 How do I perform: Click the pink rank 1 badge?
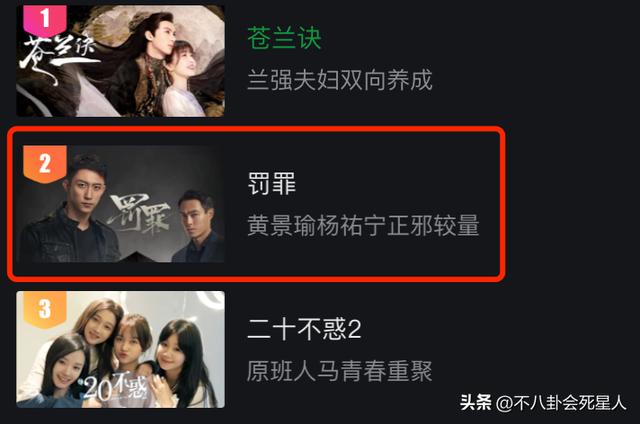(45, 20)
